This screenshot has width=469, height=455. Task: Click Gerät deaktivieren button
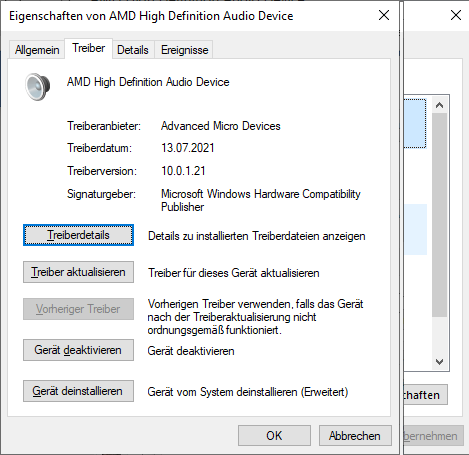pos(78,350)
